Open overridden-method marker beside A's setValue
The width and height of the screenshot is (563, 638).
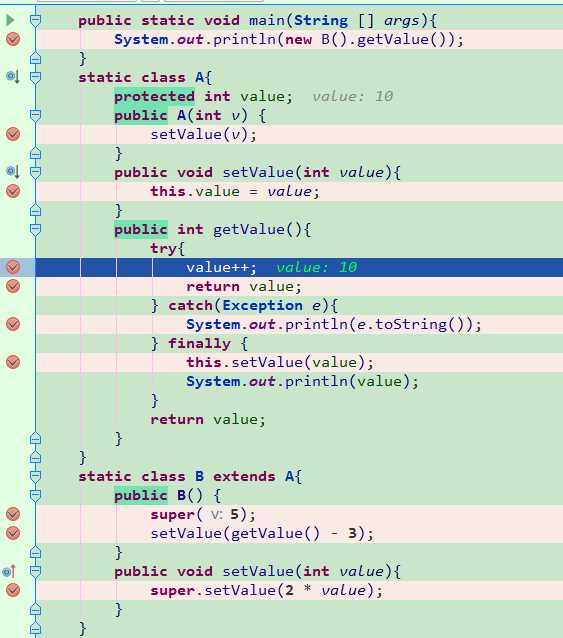[13, 172]
